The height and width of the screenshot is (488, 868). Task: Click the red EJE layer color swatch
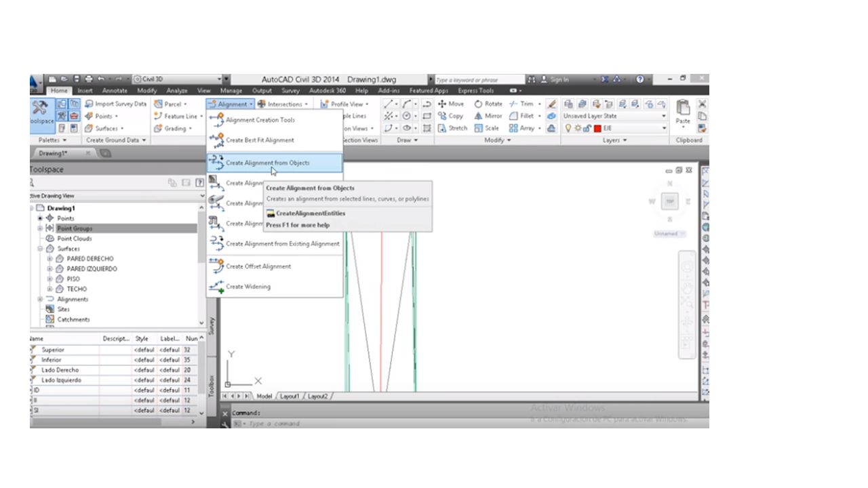(x=597, y=128)
